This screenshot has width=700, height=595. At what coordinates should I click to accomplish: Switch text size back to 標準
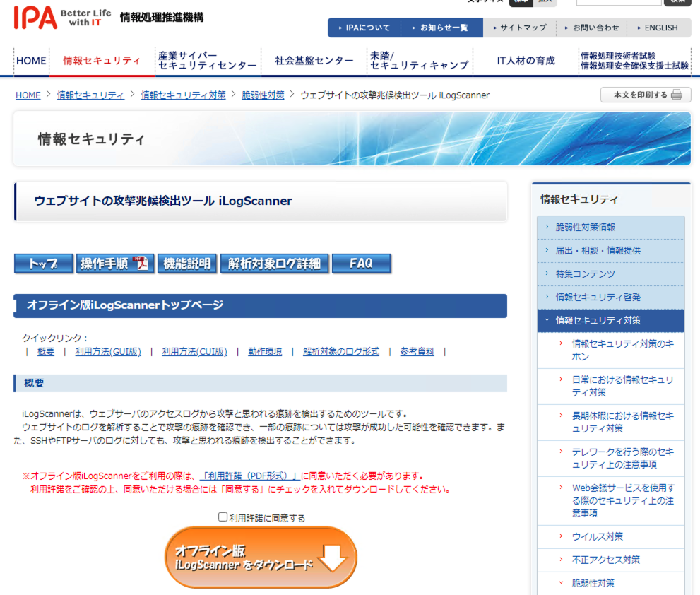[523, 3]
